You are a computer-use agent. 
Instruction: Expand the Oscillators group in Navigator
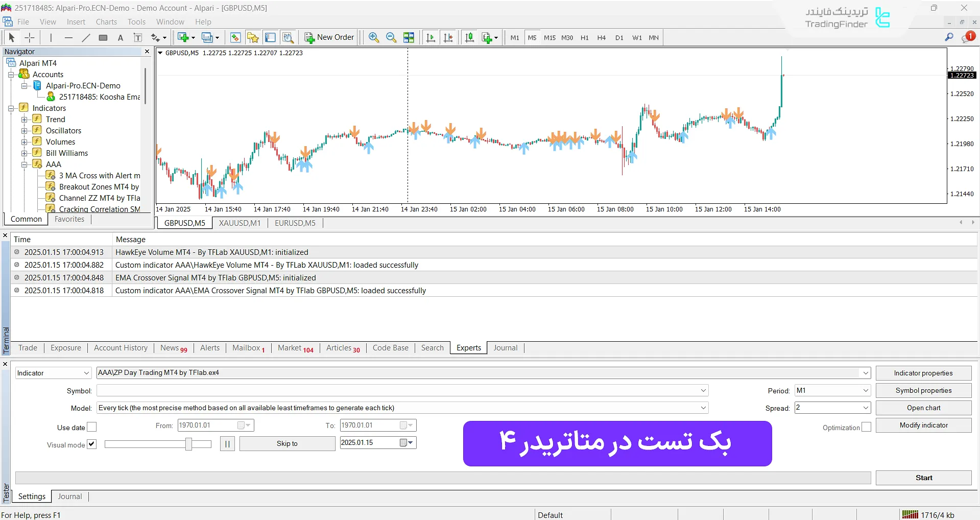(25, 130)
